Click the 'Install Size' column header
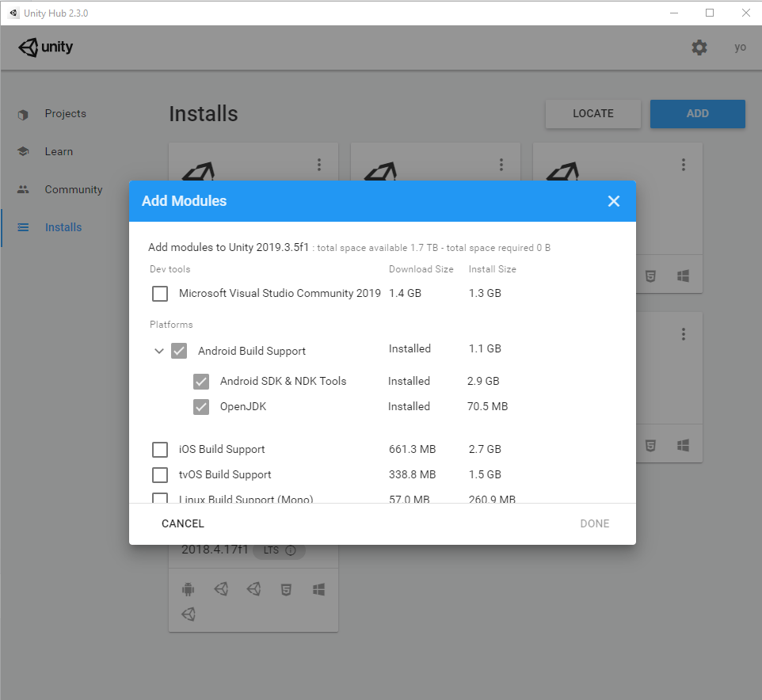The width and height of the screenshot is (762, 700). 492,269
